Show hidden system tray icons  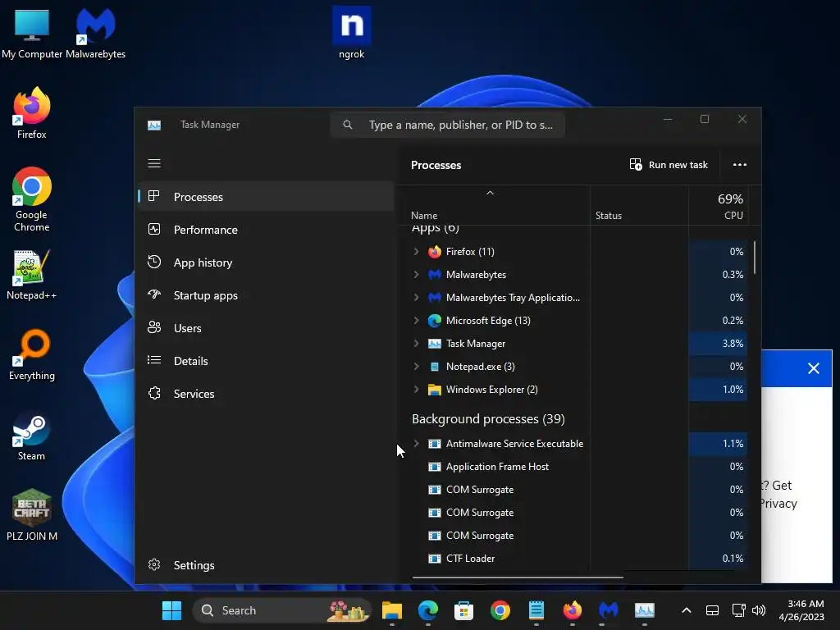(x=687, y=610)
